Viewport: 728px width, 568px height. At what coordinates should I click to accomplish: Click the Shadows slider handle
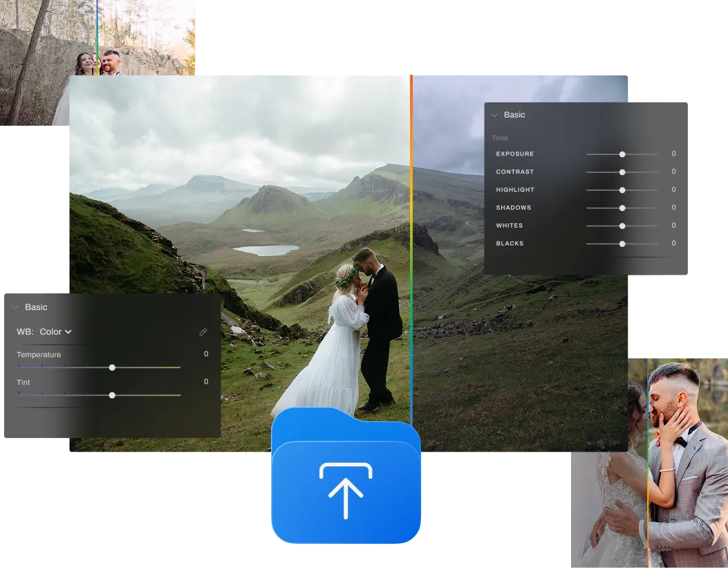(622, 208)
